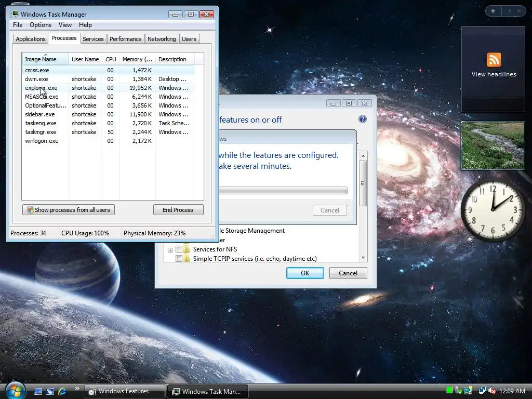Sort by Image Name column header
The width and height of the screenshot is (532, 399).
pos(45,59)
